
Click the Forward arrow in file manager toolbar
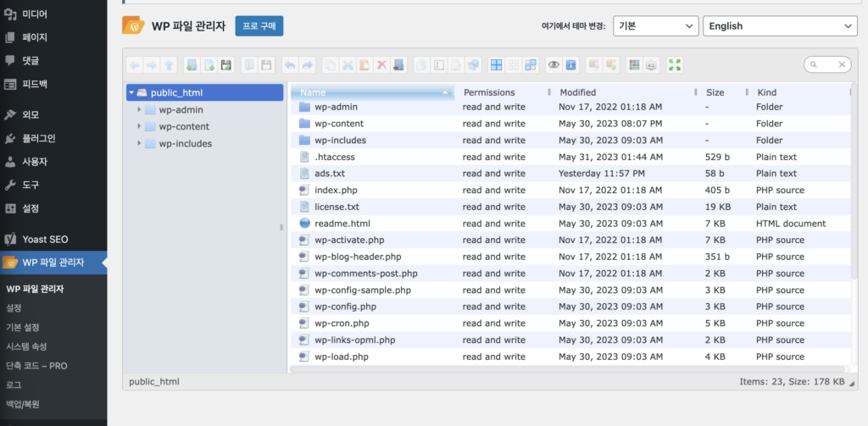[151, 65]
